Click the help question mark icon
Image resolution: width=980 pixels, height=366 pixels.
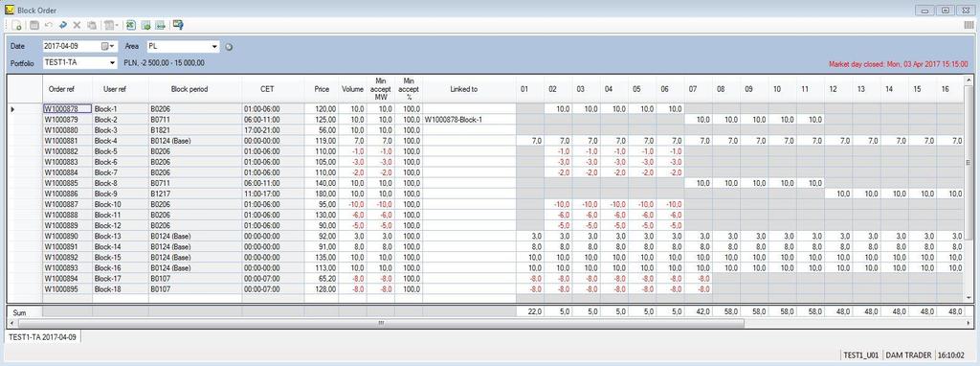point(178,25)
